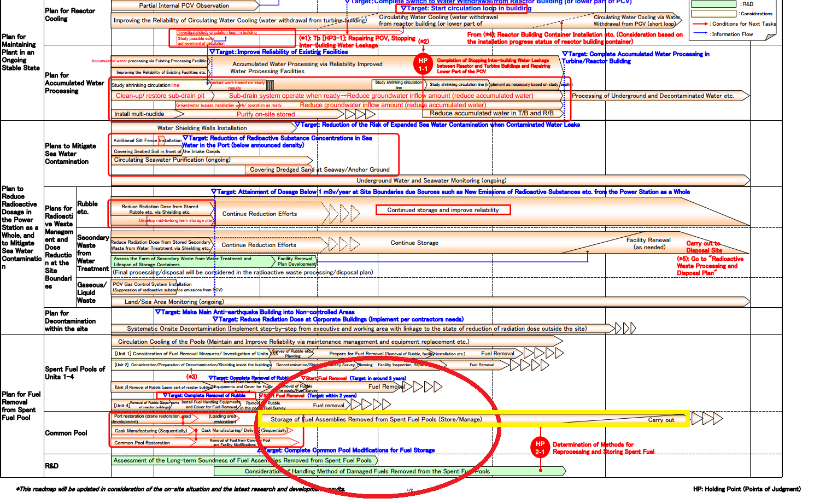Image resolution: width=814 pixels, height=504 pixels.
Task: Click the 'Rubble etc.' row header
Action: tap(87, 208)
